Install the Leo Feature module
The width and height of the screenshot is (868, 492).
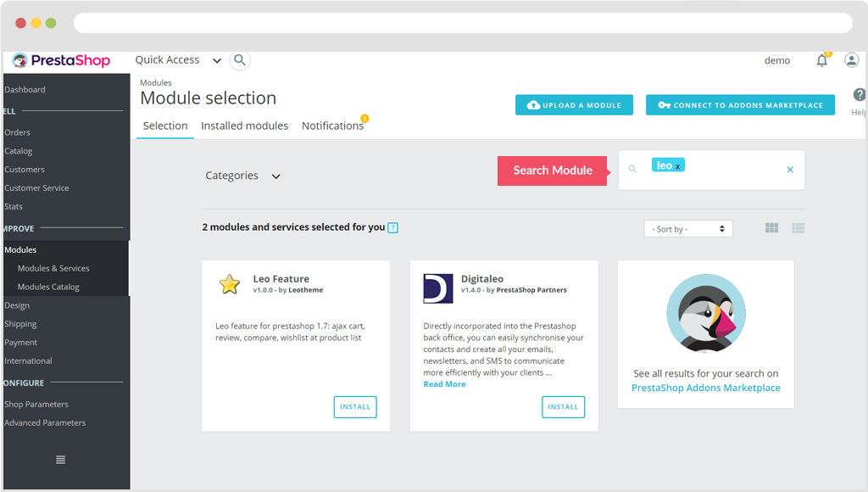[355, 406]
